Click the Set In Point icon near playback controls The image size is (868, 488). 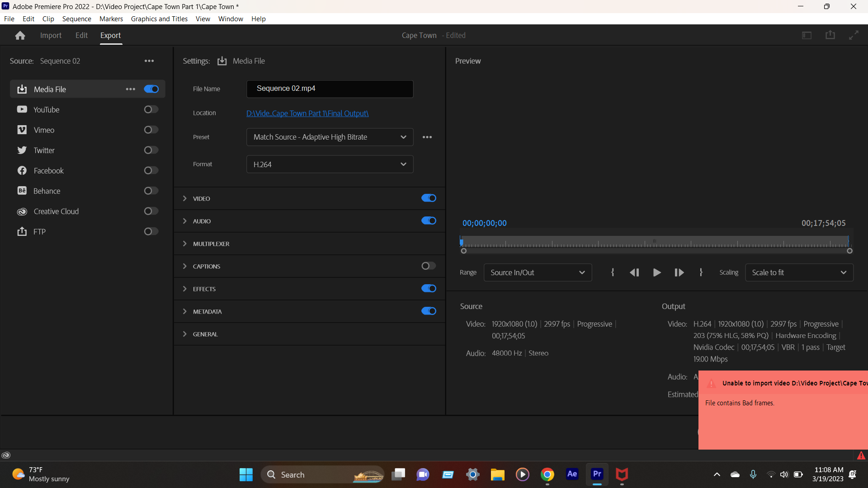[x=613, y=272]
